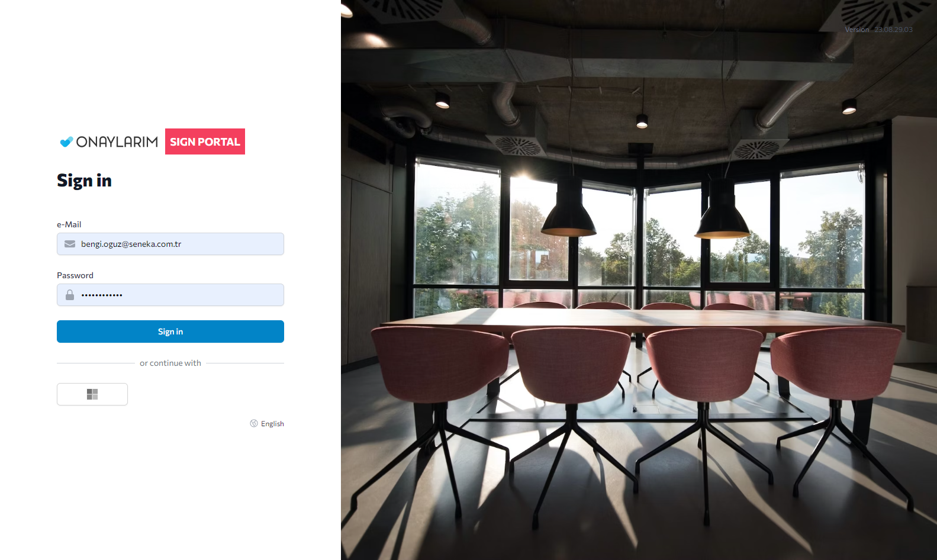
Task: Click the 'or continue with' divider text
Action: pyautogui.click(x=170, y=363)
